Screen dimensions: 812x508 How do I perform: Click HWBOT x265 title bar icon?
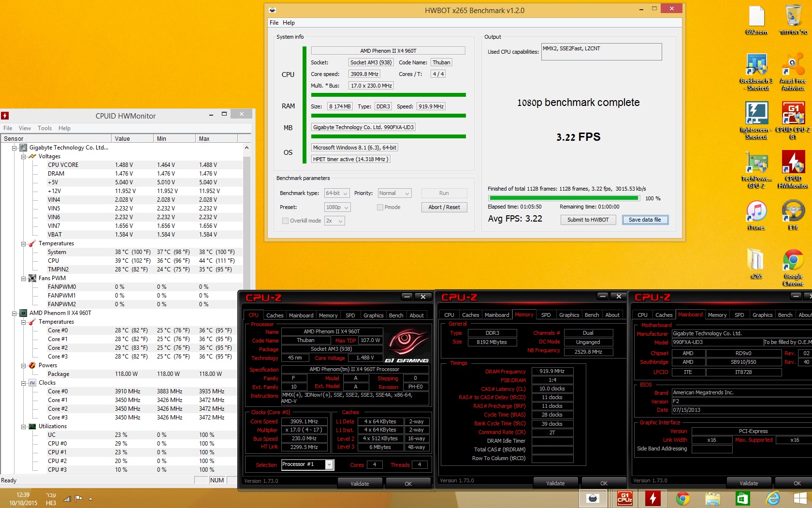tap(273, 10)
